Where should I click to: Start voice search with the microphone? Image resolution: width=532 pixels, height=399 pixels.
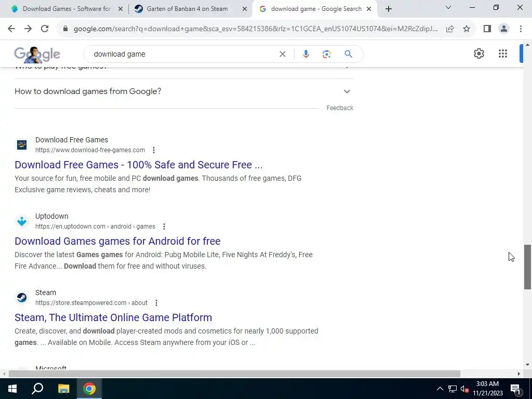click(x=305, y=54)
